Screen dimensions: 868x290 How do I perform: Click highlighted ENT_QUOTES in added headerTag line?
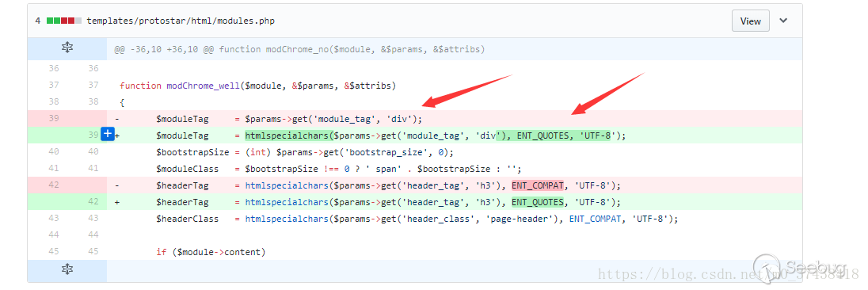pyautogui.click(x=538, y=202)
